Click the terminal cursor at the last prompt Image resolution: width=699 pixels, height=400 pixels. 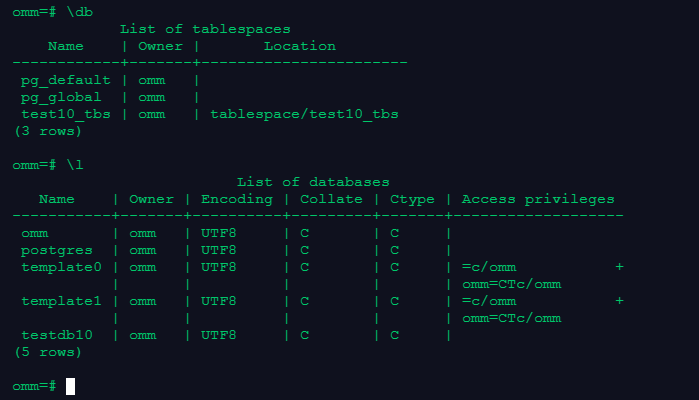(x=71, y=386)
